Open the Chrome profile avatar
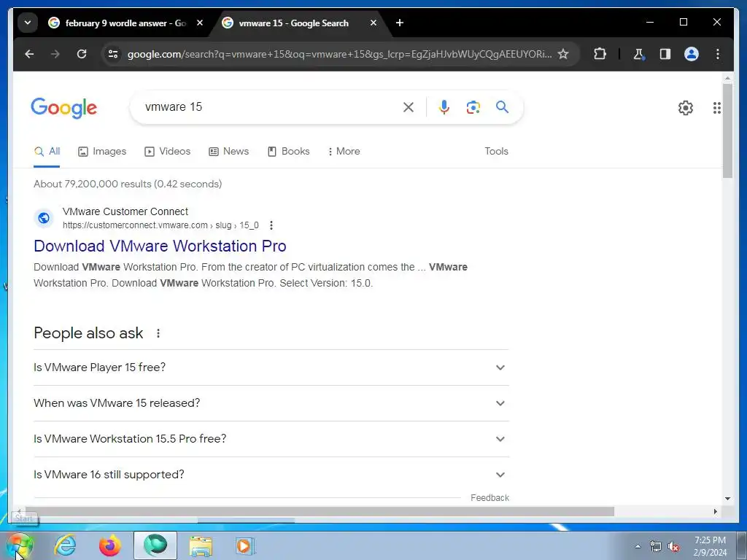 692,54
